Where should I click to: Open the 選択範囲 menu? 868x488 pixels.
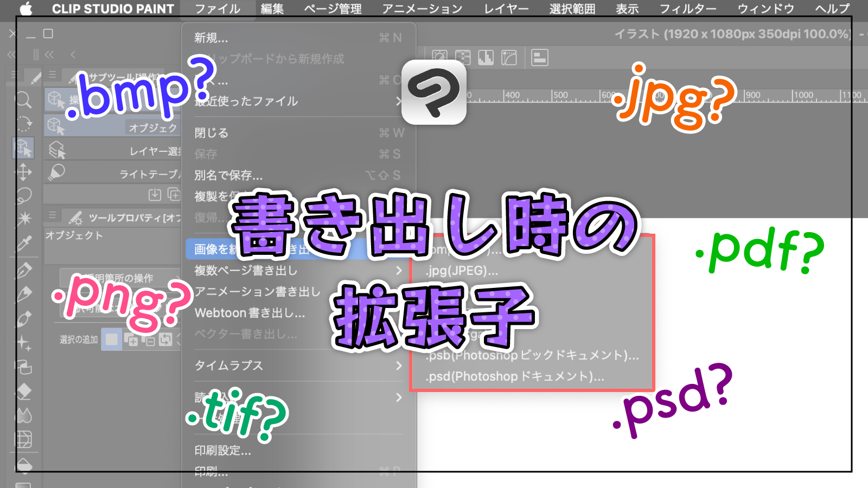[x=572, y=9]
